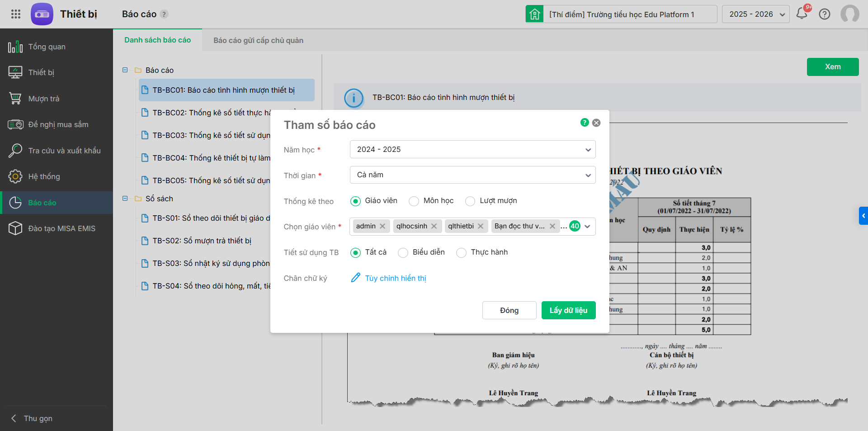Remove the admin teacher tag

[382, 226]
